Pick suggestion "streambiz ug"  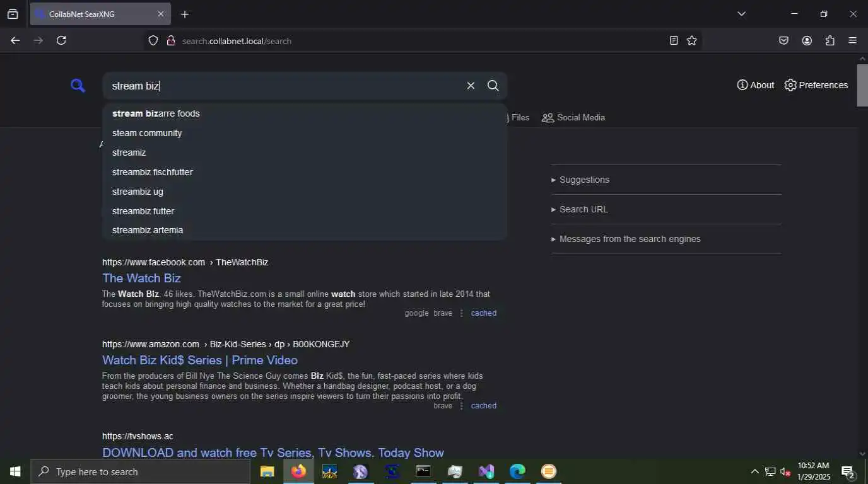[305, 192]
